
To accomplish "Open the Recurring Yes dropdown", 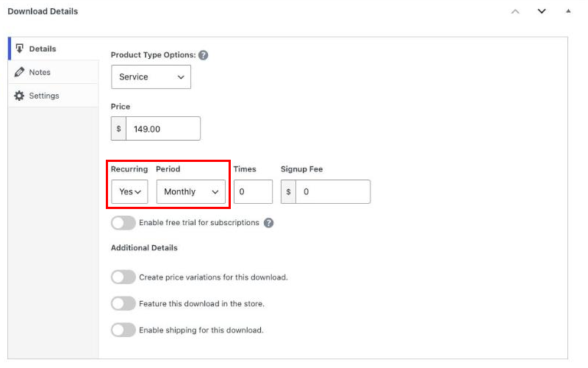I will (129, 192).
